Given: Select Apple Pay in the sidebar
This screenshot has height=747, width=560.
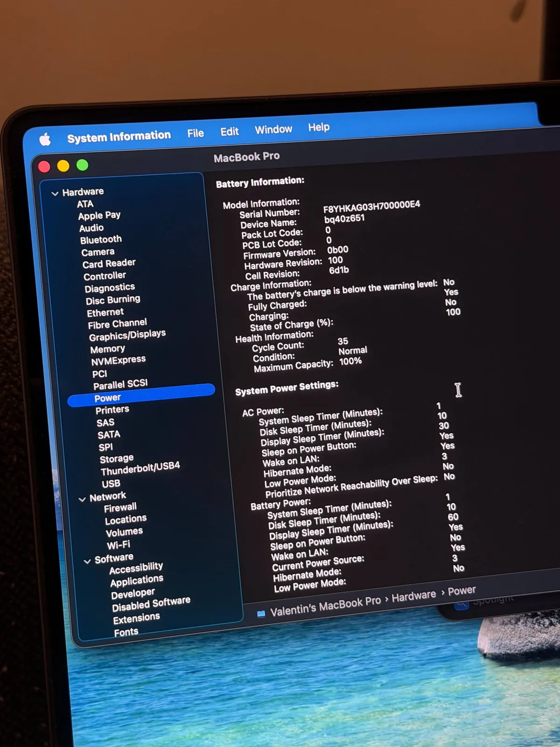Looking at the screenshot, I should pyautogui.click(x=99, y=216).
